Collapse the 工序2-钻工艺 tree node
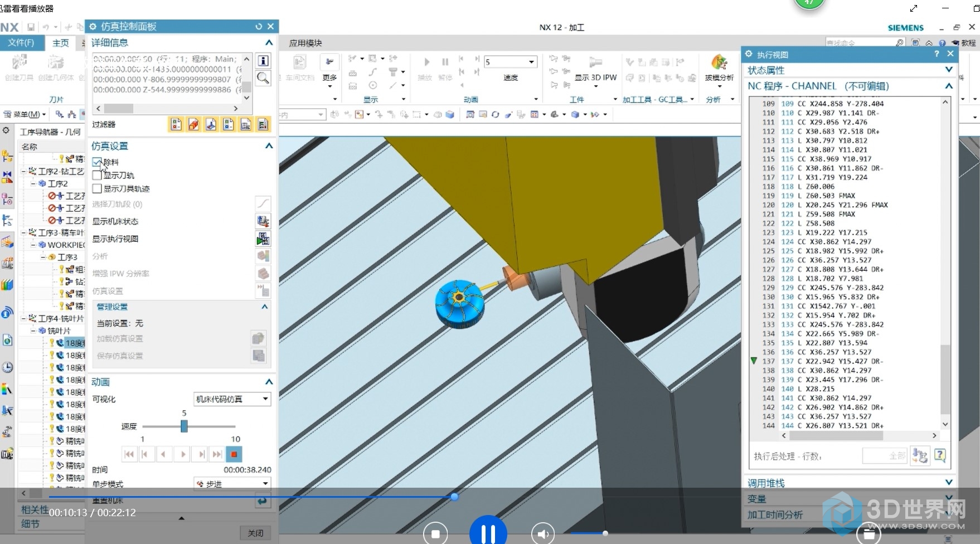This screenshot has height=544, width=980. [24, 171]
